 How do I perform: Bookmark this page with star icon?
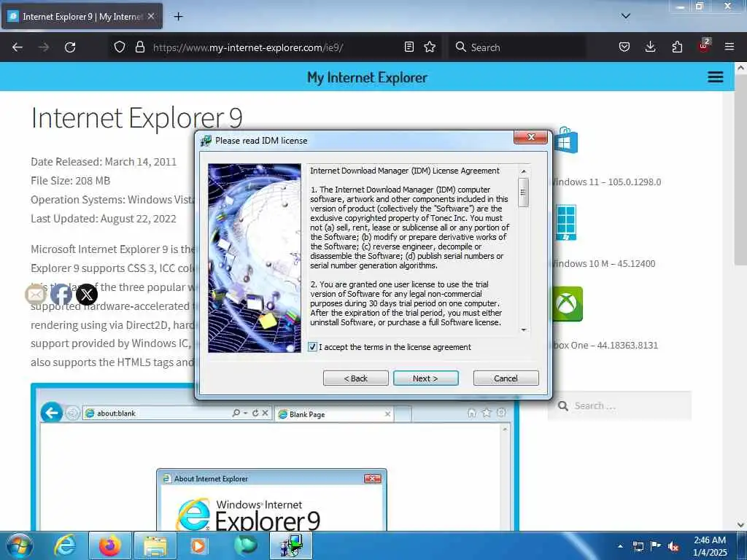[430, 47]
